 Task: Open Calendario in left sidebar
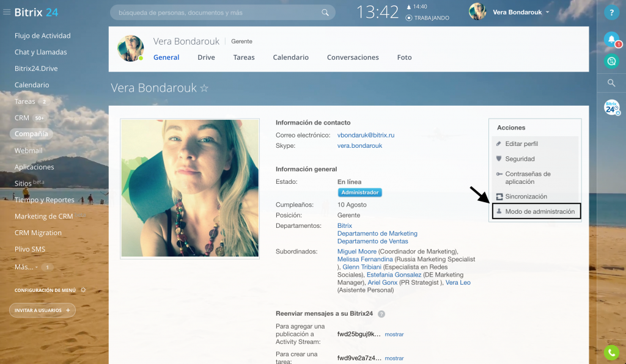[32, 85]
